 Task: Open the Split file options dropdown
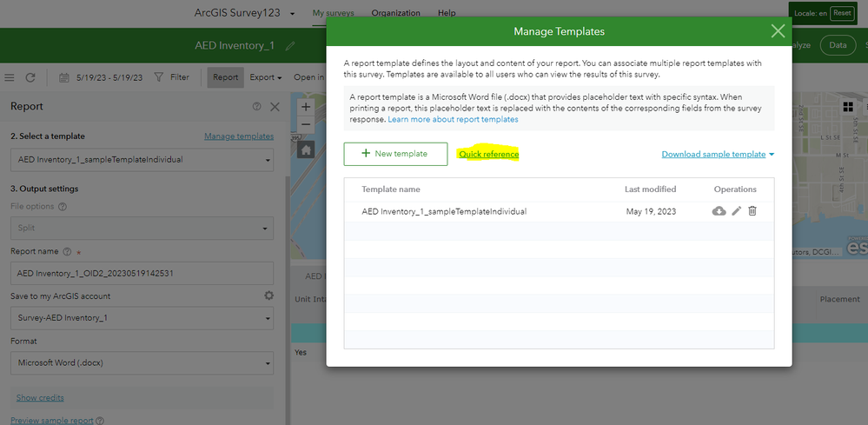(142, 228)
